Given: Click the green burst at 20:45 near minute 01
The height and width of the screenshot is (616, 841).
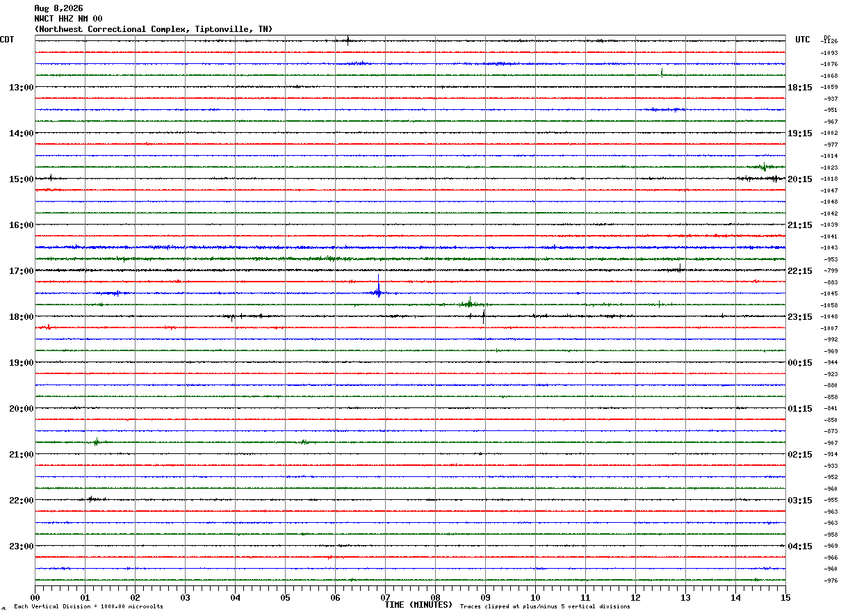Looking at the screenshot, I should 96,442.
